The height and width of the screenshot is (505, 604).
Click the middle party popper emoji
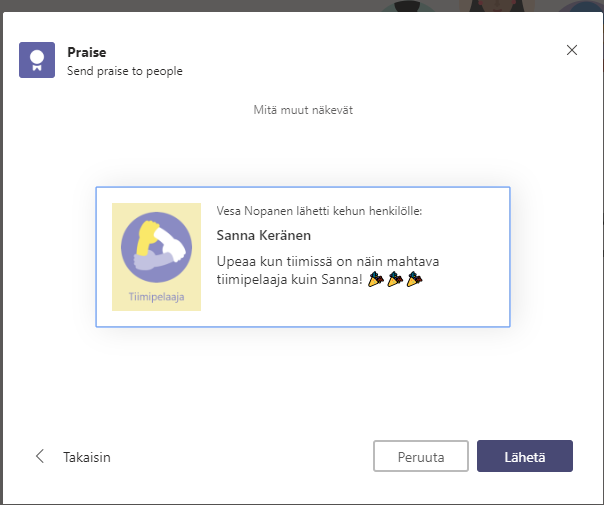pyautogui.click(x=395, y=279)
